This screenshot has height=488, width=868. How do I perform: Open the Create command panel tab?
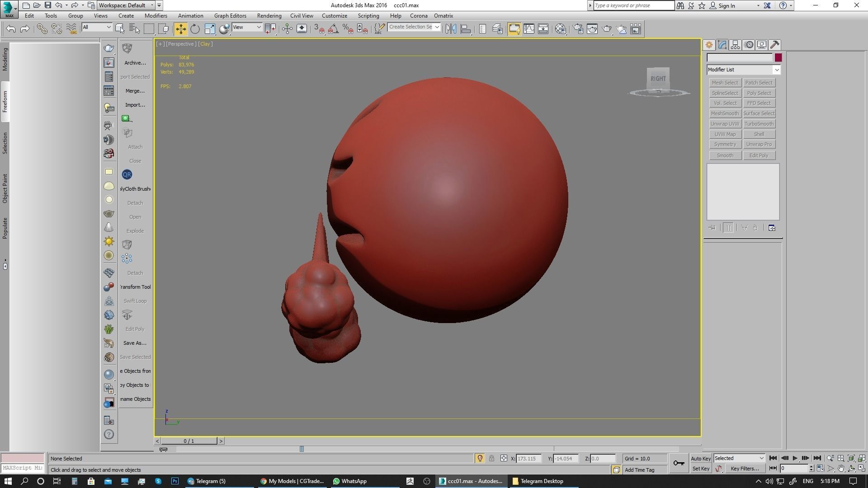tap(709, 45)
